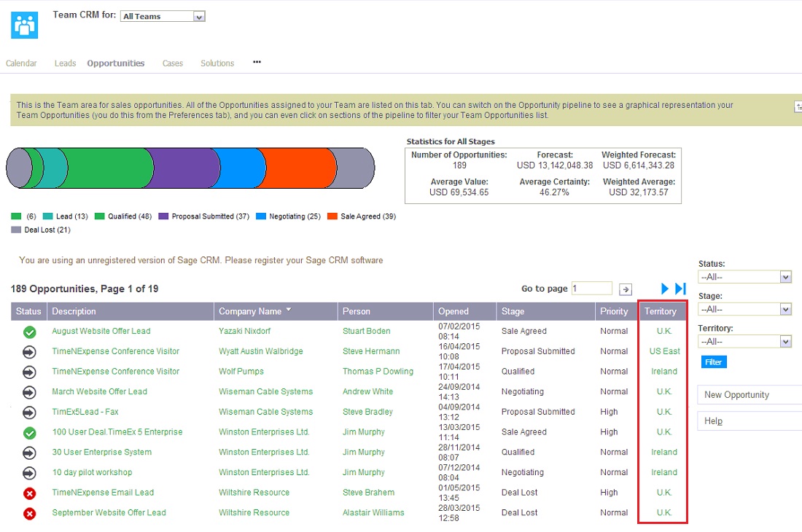
Task: Click the opened date 24/09/2014 14:13
Action: pyautogui.click(x=459, y=391)
